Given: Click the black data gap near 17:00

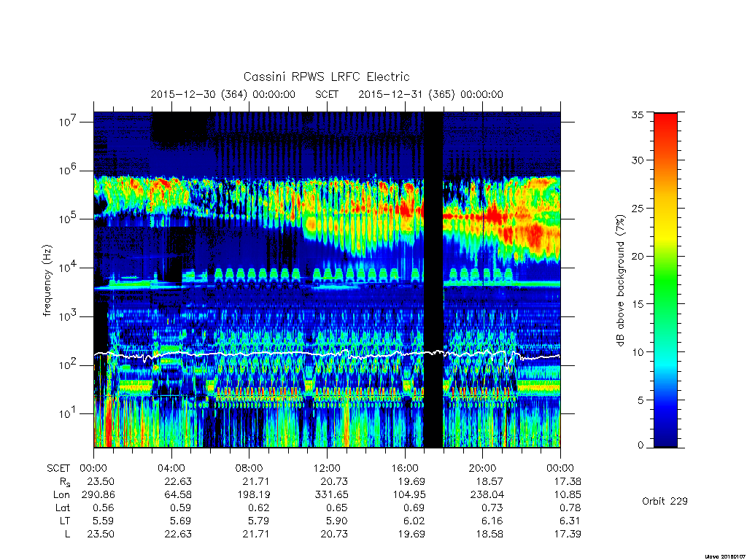Looking at the screenshot, I should [433, 280].
